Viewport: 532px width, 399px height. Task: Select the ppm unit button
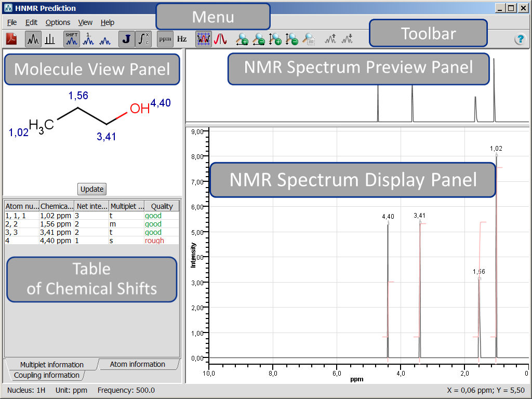[x=165, y=39]
